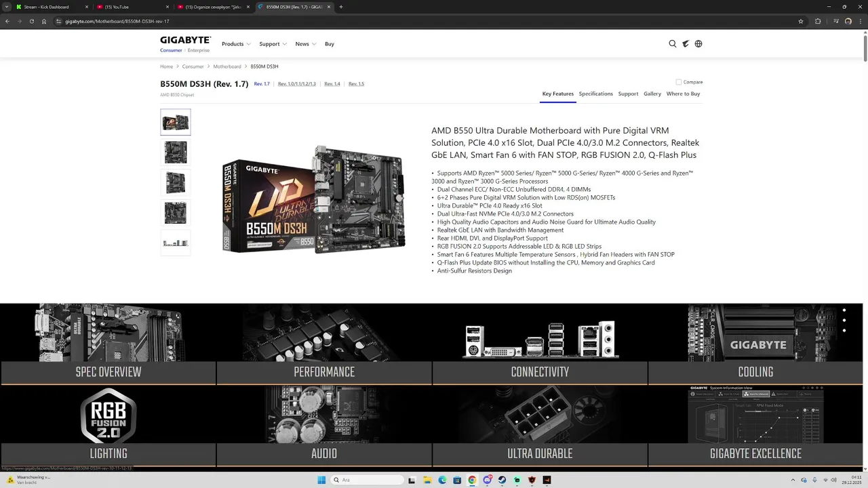868x488 pixels.
Task: Click the browser address bar URL
Action: [x=117, y=21]
